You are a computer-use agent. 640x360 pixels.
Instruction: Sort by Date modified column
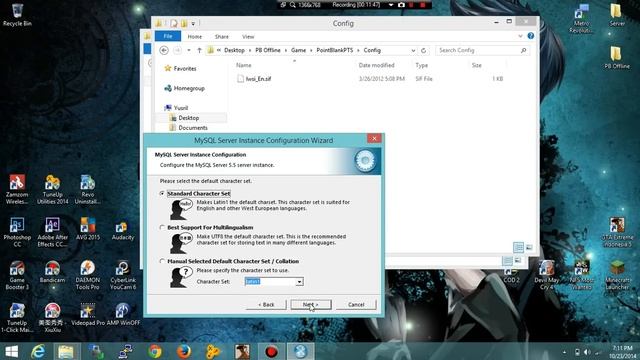click(x=376, y=65)
